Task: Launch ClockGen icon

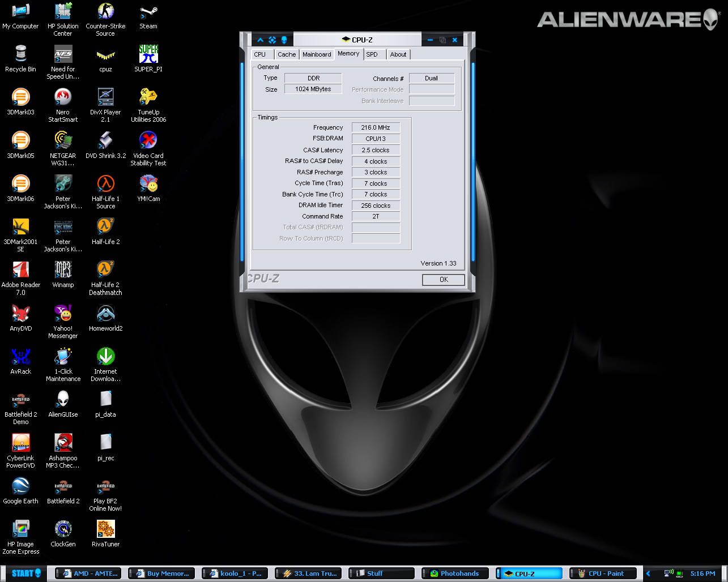Action: click(x=63, y=534)
